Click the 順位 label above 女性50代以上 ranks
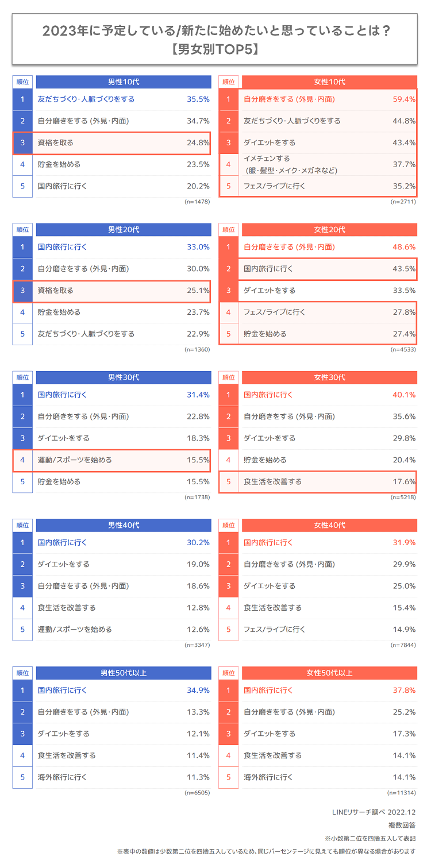The image size is (431, 868). tap(229, 673)
